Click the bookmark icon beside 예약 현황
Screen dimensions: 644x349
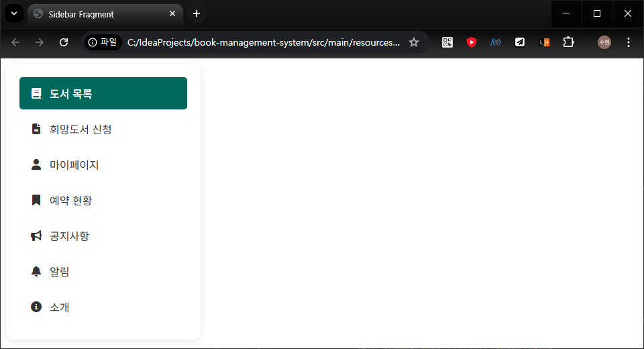[x=36, y=200]
